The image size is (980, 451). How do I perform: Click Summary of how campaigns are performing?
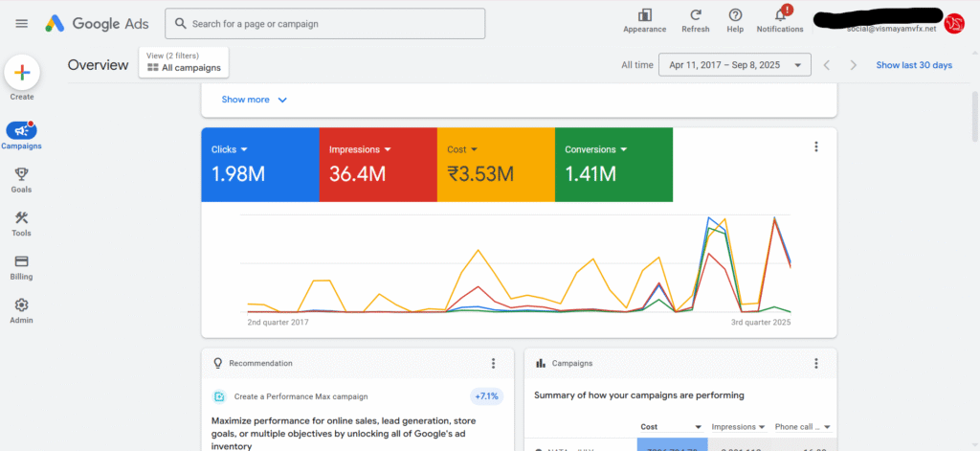[639, 395]
